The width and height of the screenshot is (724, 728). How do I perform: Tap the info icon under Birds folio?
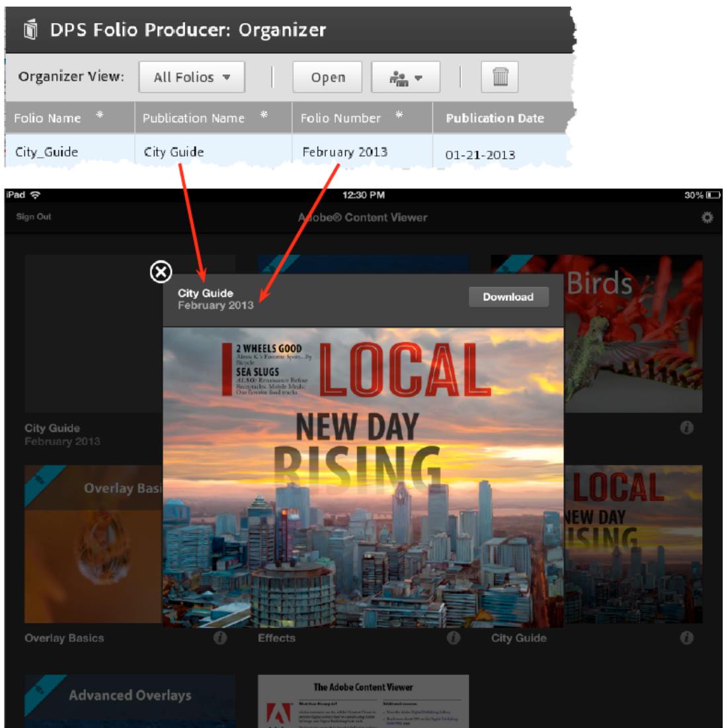point(686,428)
